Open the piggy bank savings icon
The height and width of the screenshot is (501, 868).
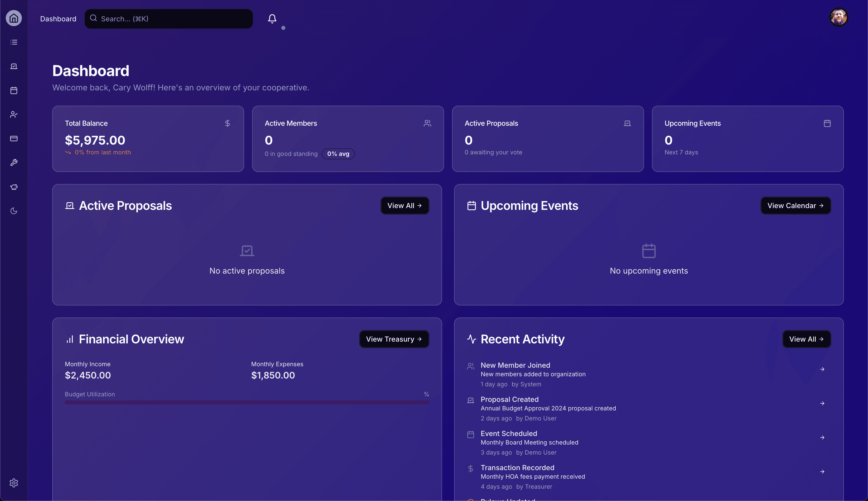[x=14, y=187]
